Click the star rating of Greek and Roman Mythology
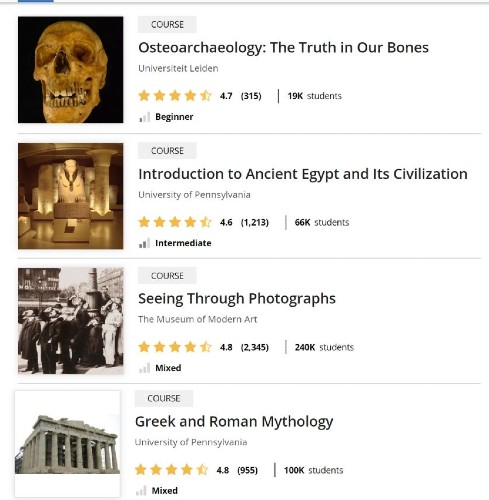This screenshot has width=489, height=500. (x=171, y=470)
